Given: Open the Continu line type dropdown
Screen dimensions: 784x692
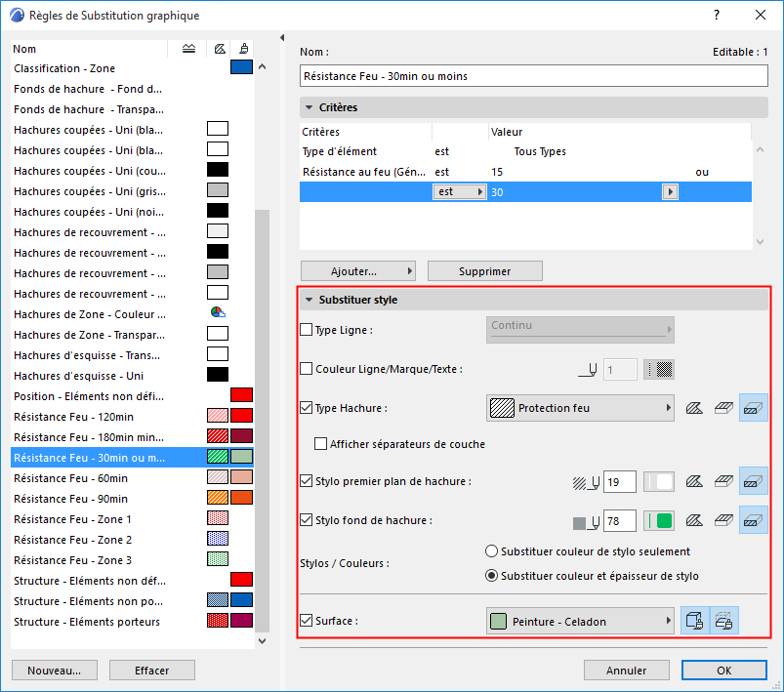Looking at the screenshot, I should pyautogui.click(x=580, y=330).
